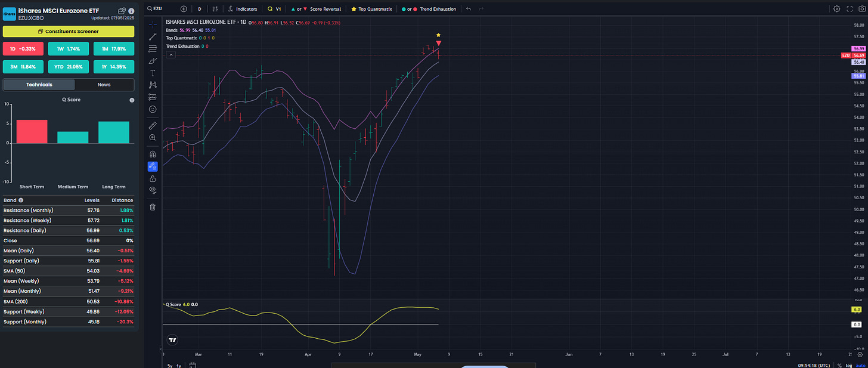Click the Bands indicator legend label
Screen dimensions: 868x368
(x=172, y=29)
